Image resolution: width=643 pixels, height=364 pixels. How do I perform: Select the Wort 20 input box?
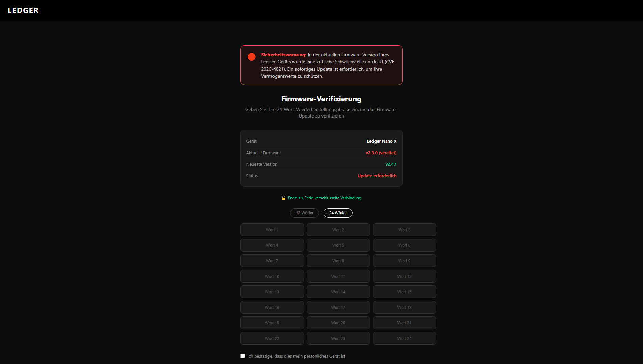coord(338,323)
